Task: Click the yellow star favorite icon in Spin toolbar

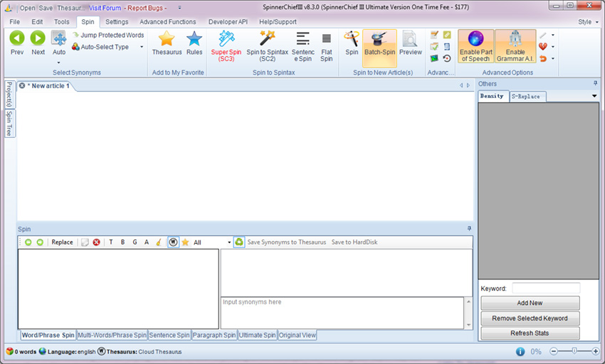Action: [185, 242]
